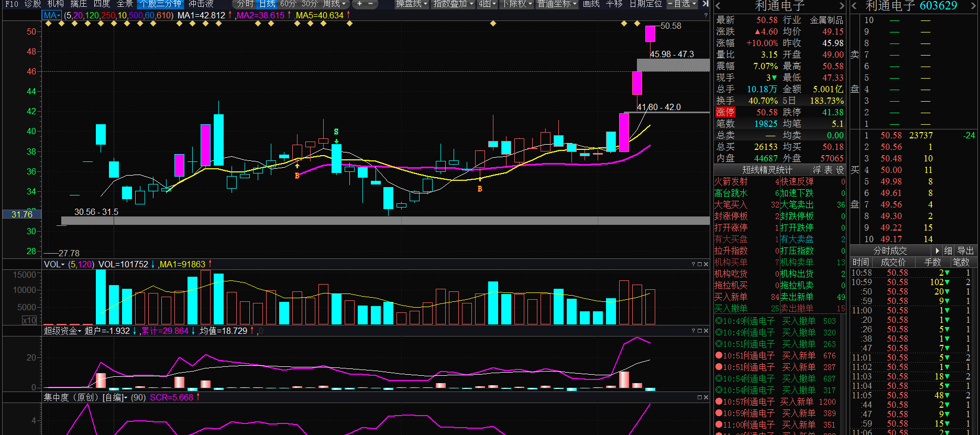Click the 设 settings button
Viewport: 980px width, 435px height.
tap(840, 170)
